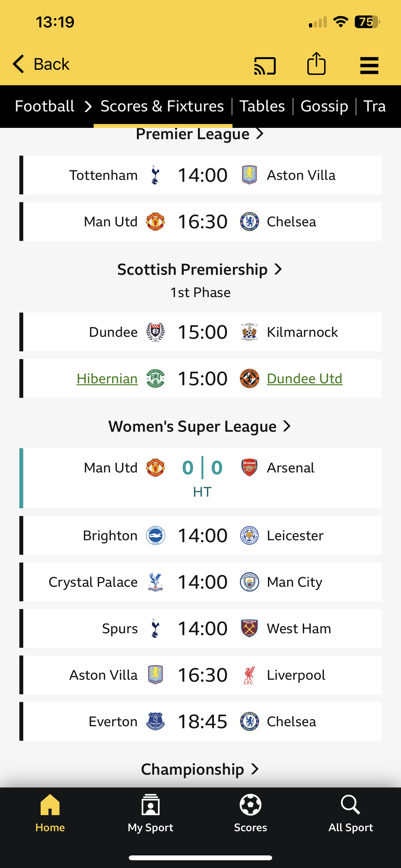The height and width of the screenshot is (868, 401).
Task: Tap the Football breadcrumb link
Action: [x=45, y=106]
